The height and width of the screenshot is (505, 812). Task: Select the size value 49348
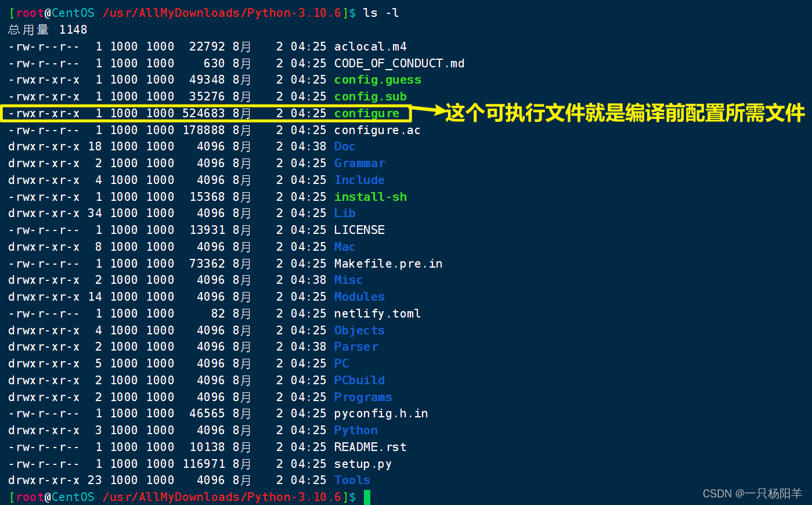click(207, 80)
